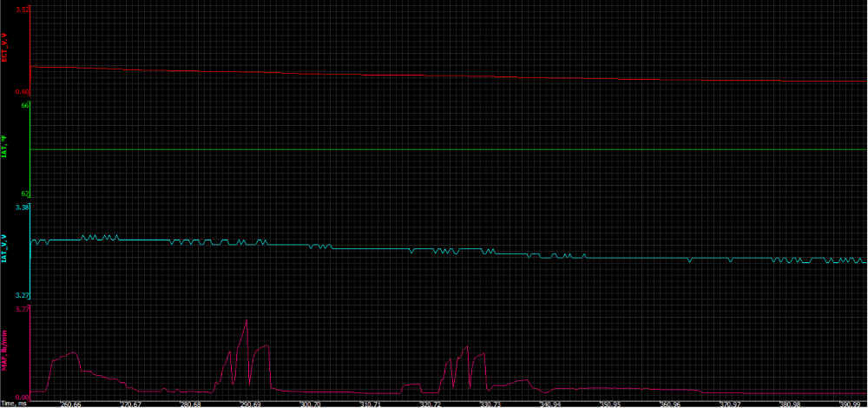Click the Time, ms axis label
The width and height of the screenshot is (868, 408).
coord(14,404)
